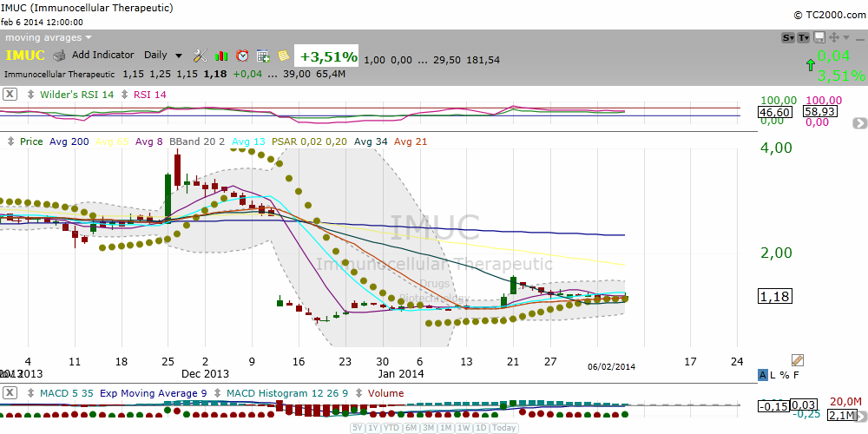Select the 1M time range
Image resolution: width=868 pixels, height=434 pixels.
pyautogui.click(x=445, y=428)
